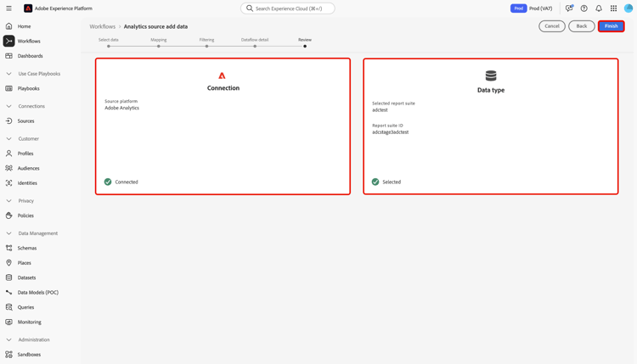Click the Back button
The height and width of the screenshot is (364, 637).
581,26
